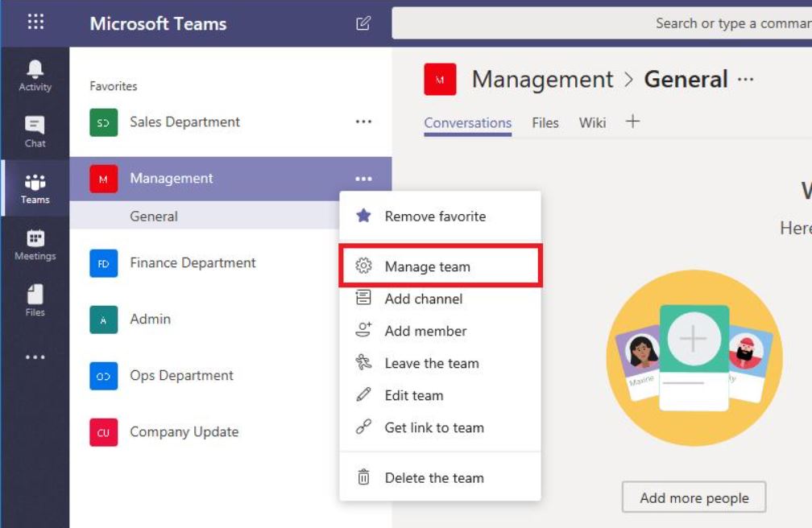Image resolution: width=812 pixels, height=528 pixels.
Task: Click the Admin team avatar
Action: [103, 320]
